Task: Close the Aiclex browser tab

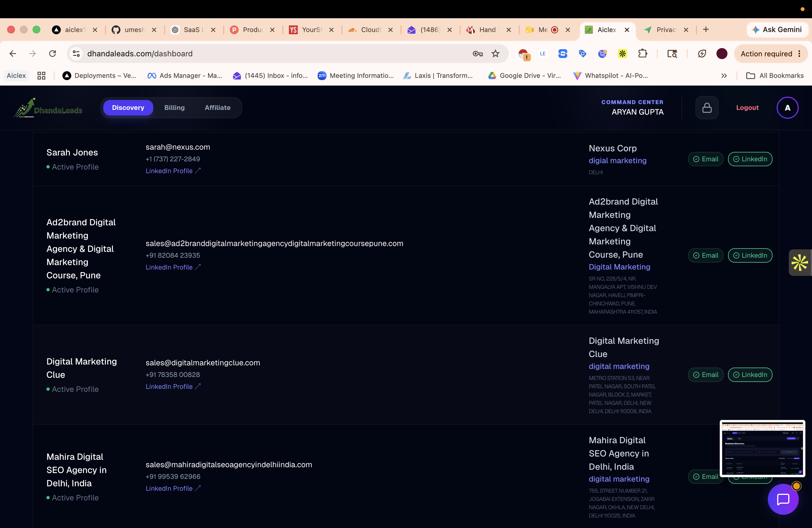Action: [x=627, y=30]
